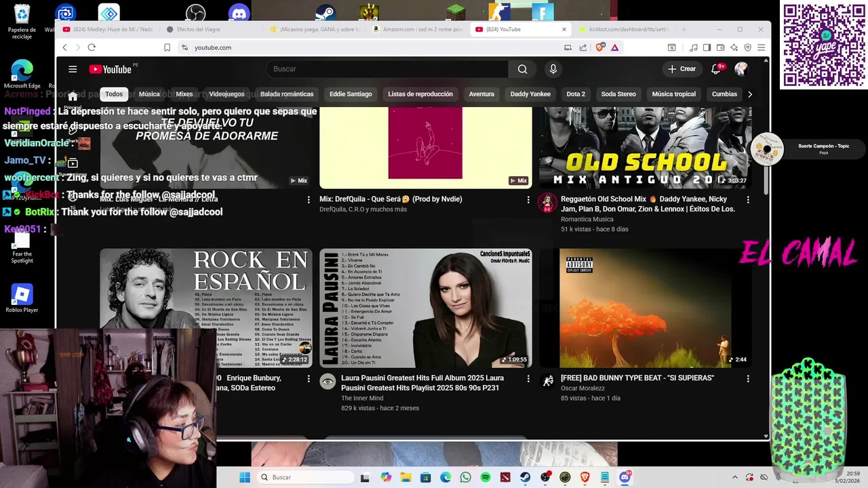Select the Soda Stereo filter chip
The image size is (868, 488).
coord(618,94)
